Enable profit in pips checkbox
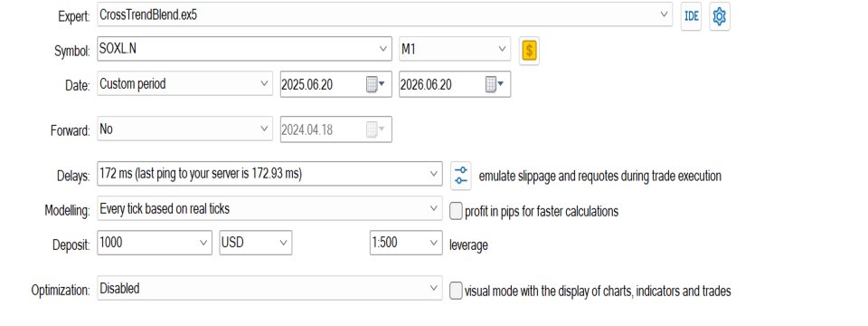 coord(456,211)
